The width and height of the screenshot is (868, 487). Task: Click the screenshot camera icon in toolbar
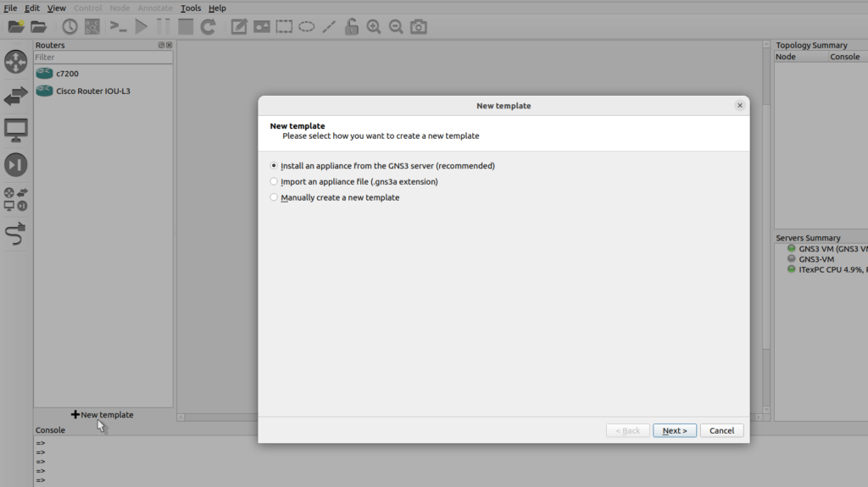[x=419, y=27]
